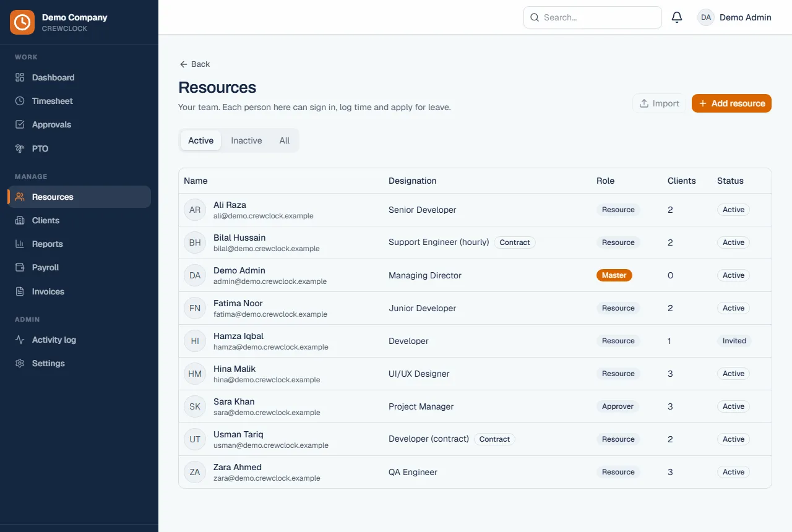Click the Payroll wallet icon
Screen dimensions: 792x532
pyautogui.click(x=20, y=267)
